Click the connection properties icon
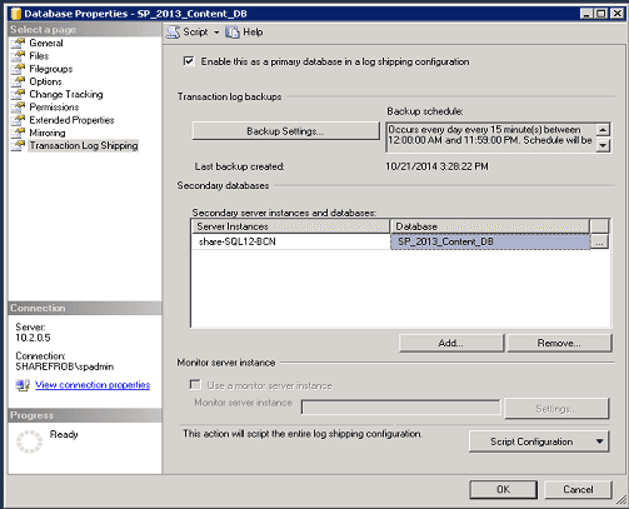Image resolution: width=629 pixels, height=509 pixels. pyautogui.click(x=22, y=385)
